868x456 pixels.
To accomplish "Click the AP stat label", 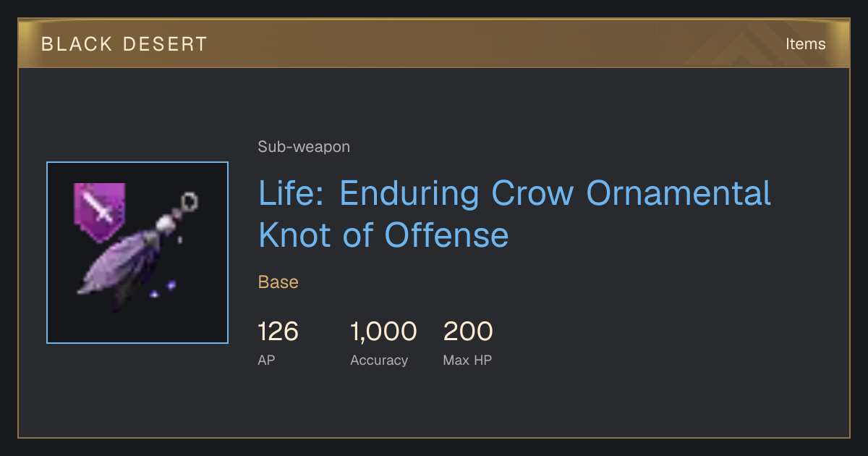I will coord(266,360).
